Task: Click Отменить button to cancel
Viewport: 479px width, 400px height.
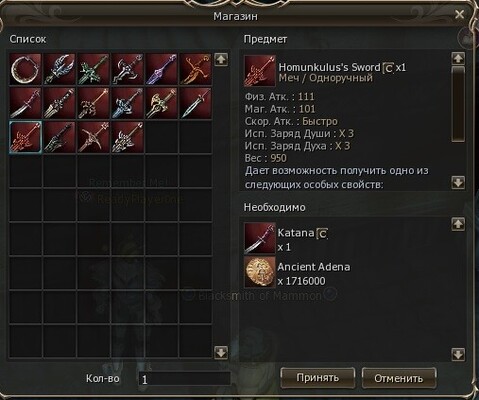Action: (x=399, y=378)
